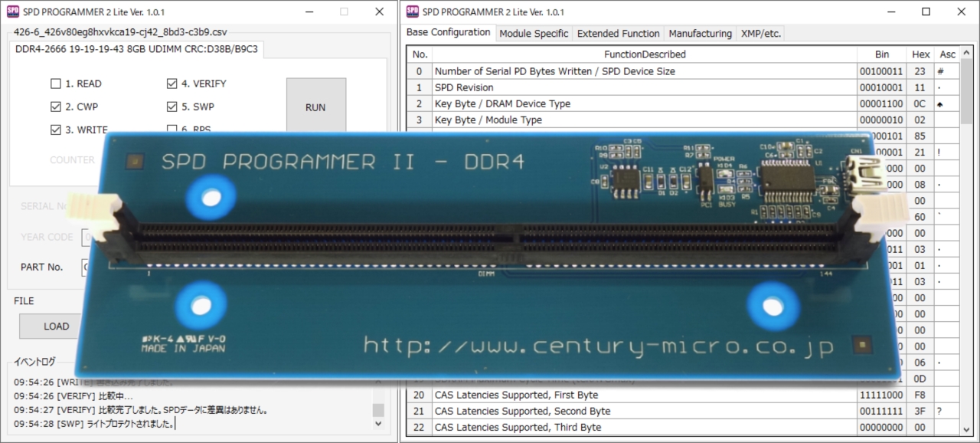Viewport: 980px width, 443px height.
Task: Select the 'Key Byte / Module Type' row
Action: pyautogui.click(x=645, y=120)
